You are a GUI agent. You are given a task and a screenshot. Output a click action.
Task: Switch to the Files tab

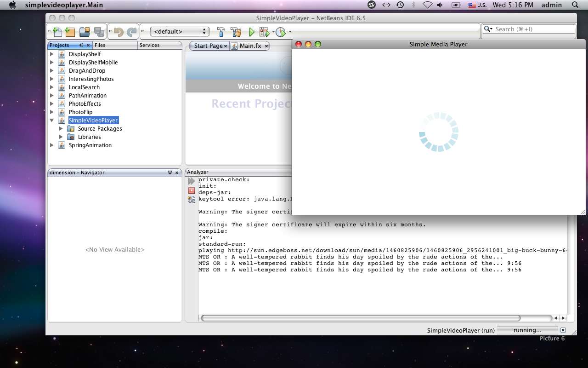click(x=100, y=45)
